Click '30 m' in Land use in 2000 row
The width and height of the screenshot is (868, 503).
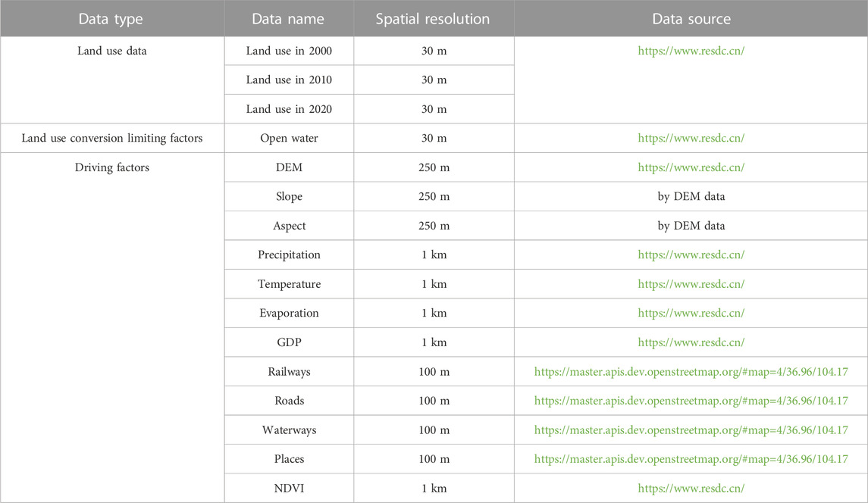click(x=434, y=51)
